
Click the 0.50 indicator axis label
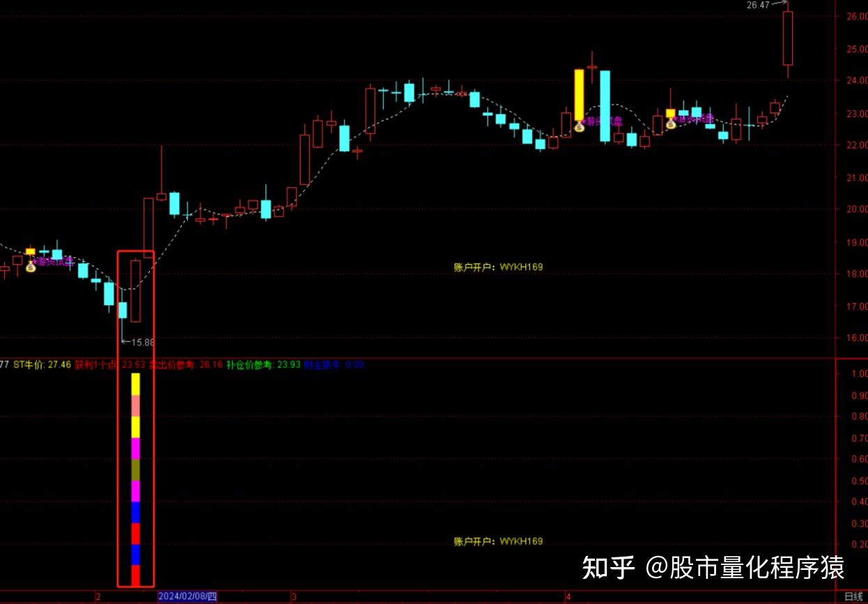tap(859, 481)
